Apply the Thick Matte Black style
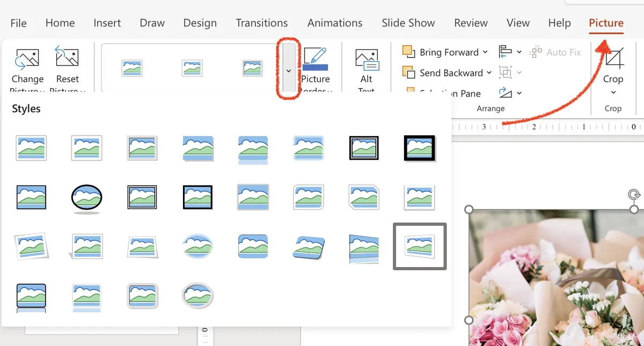 click(x=420, y=148)
